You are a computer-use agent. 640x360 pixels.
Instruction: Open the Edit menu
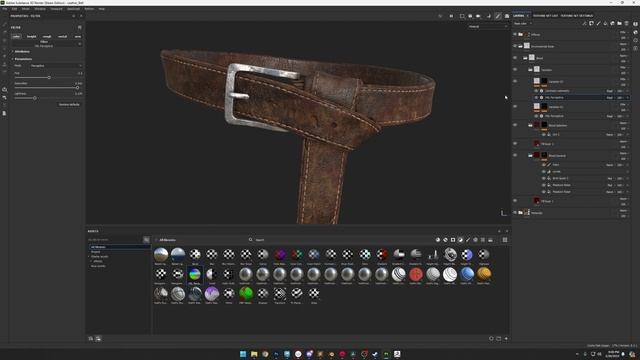point(14,9)
